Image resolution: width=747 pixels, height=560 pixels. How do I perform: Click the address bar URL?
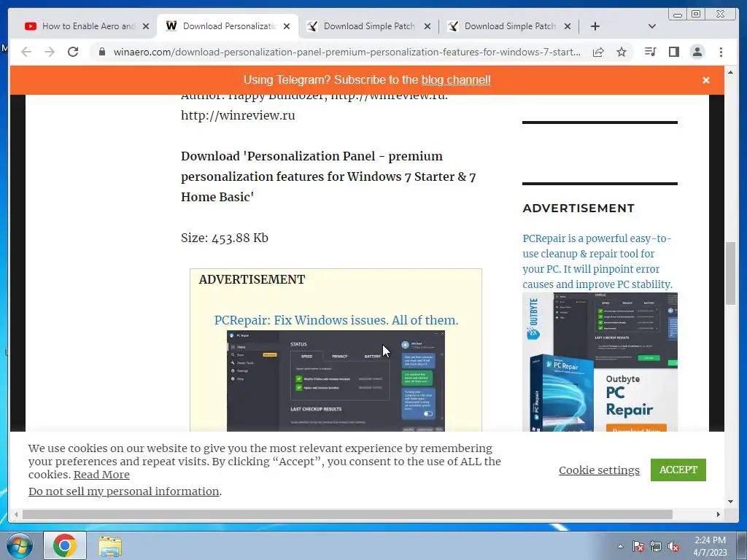[347, 52]
